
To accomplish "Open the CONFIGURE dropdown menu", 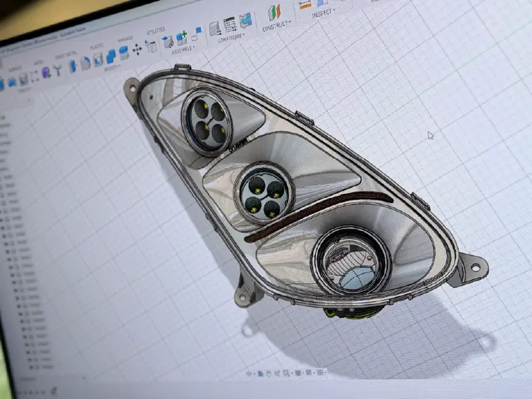I will [232, 38].
